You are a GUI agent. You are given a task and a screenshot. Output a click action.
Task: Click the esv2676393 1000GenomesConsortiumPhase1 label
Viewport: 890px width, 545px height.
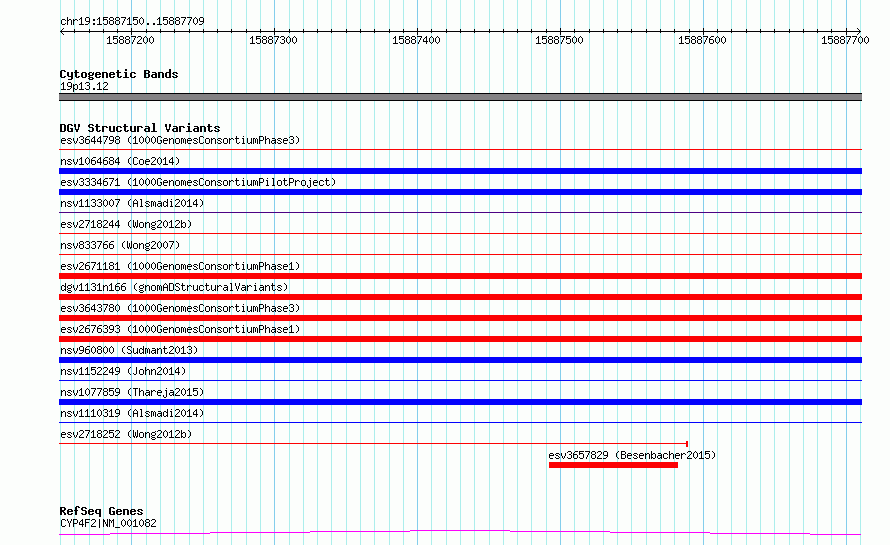(180, 329)
